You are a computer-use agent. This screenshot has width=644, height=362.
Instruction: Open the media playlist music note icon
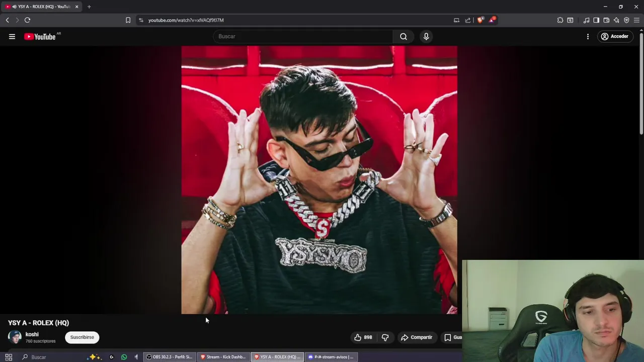586,20
